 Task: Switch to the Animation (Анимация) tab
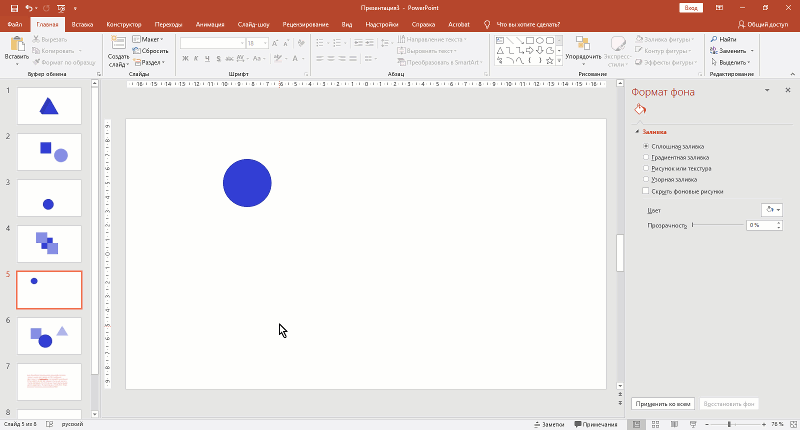(210, 22)
